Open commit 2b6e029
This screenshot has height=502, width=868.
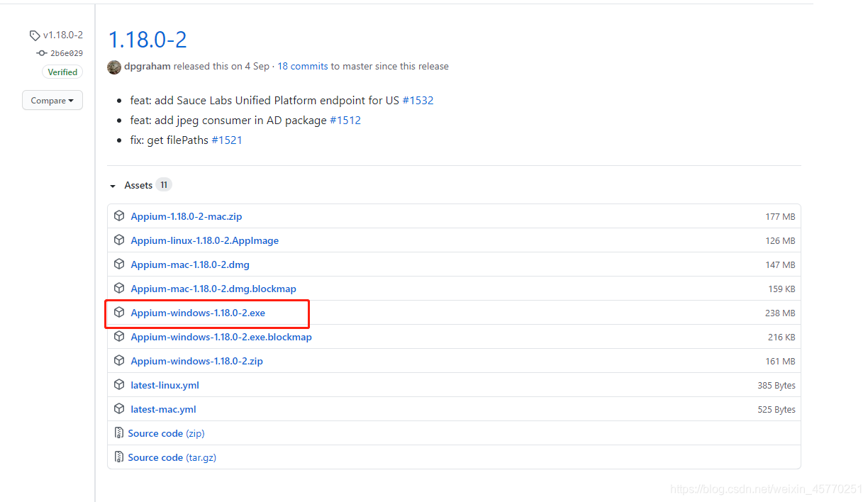click(67, 53)
